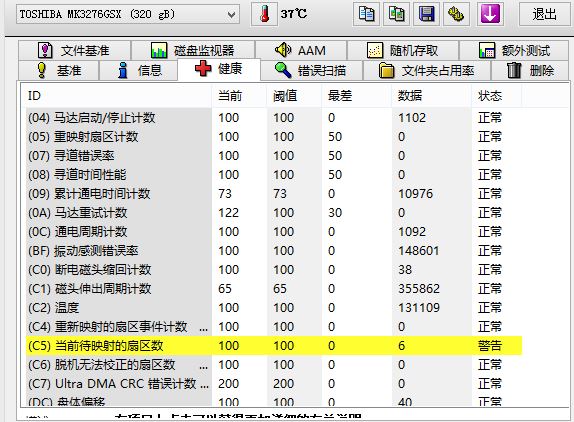
Task: Select the (05) 重映射扇区计数 row
Action: point(274,137)
